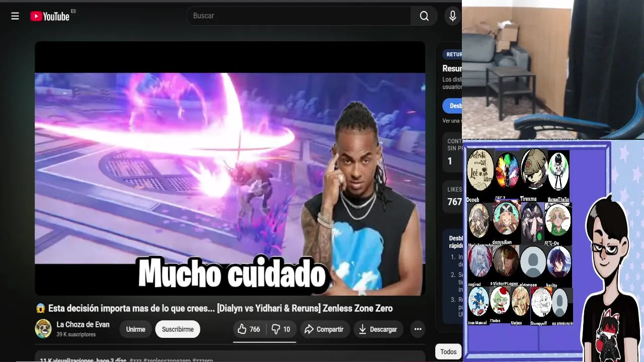Dislike the video with thumbs-down 10

click(281, 329)
